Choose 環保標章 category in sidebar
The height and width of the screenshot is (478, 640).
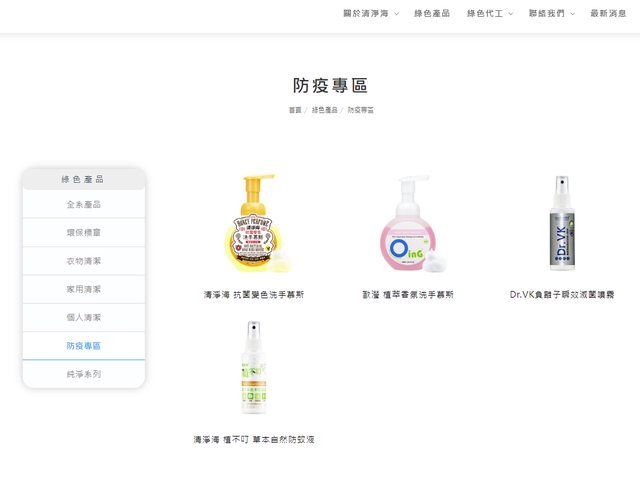point(83,232)
